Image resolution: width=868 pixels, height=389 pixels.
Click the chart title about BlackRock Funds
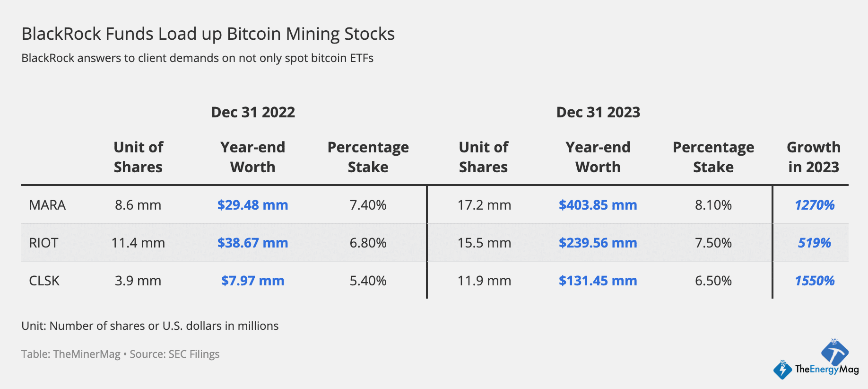tap(208, 34)
